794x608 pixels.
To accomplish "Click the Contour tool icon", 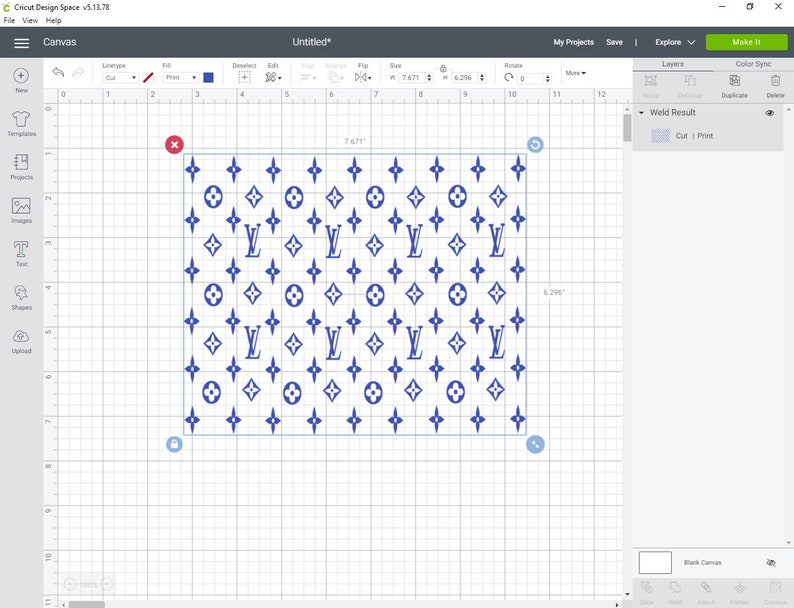I will coord(775,588).
